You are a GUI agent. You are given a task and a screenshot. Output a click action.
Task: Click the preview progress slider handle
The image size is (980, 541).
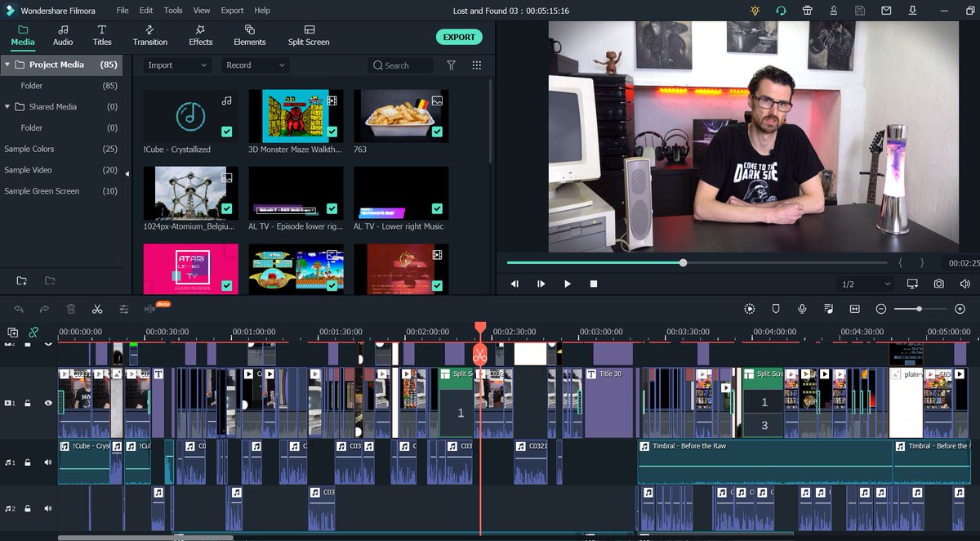(x=683, y=262)
